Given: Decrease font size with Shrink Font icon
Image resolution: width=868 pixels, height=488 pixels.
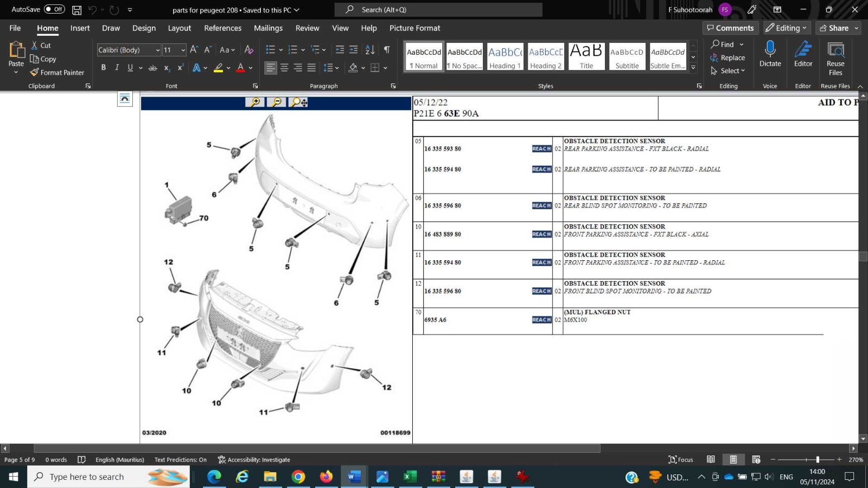Looking at the screenshot, I should pyautogui.click(x=208, y=50).
